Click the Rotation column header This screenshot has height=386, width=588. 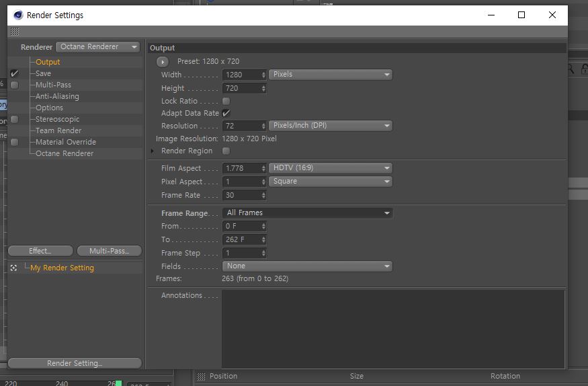coord(505,376)
